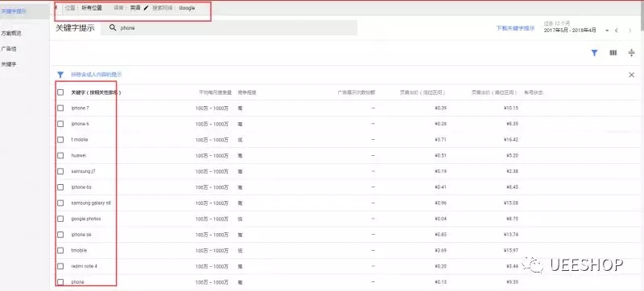Open 关键字 in the sidebar
644x291 pixels.
(x=9, y=64)
